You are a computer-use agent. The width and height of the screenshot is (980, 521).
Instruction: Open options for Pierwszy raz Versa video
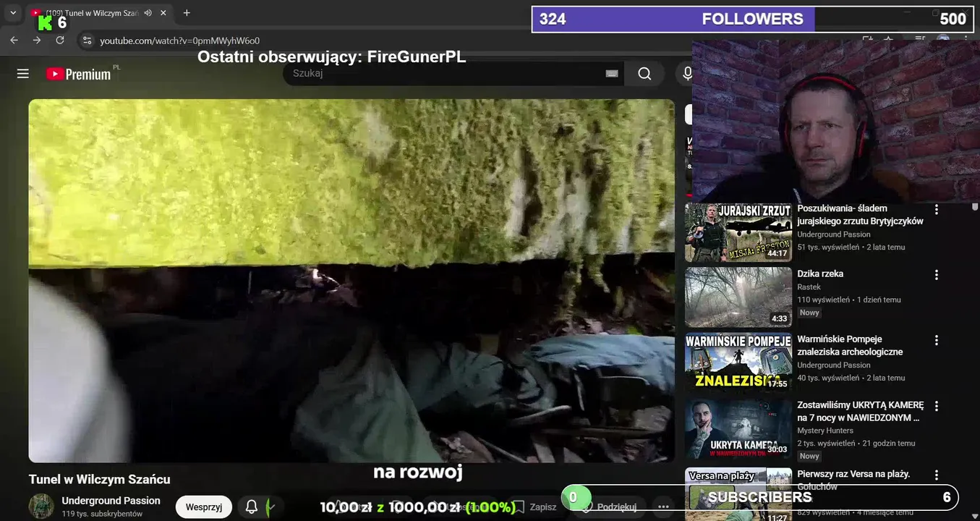coord(937,475)
